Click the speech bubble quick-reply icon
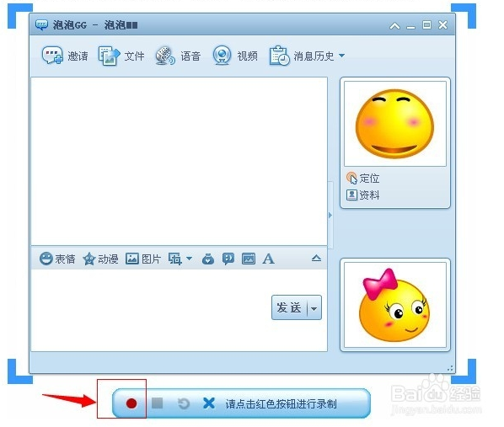 click(228, 259)
